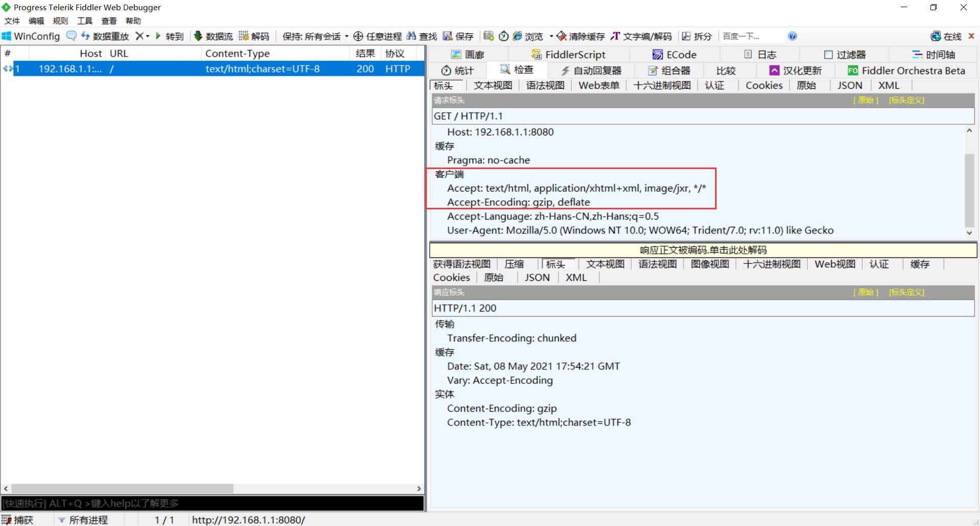Click the 保存 save toolbar button
The height and width of the screenshot is (526, 980).
[458, 36]
